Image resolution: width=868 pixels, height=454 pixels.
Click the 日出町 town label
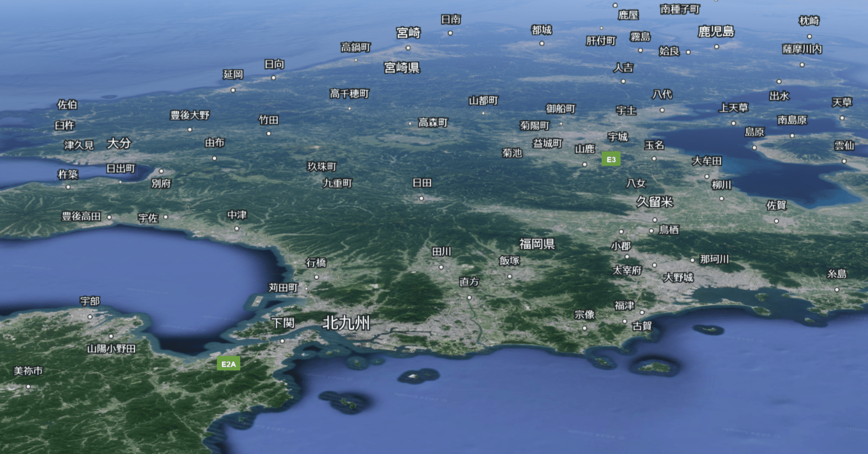coord(121,168)
